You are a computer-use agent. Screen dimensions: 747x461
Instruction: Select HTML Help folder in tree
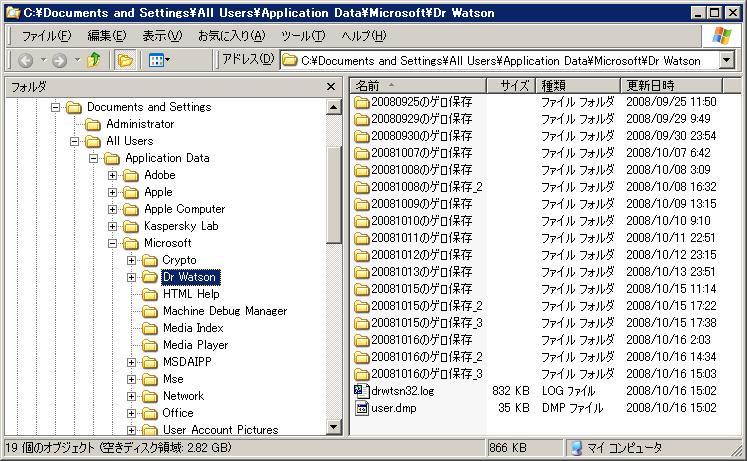[191, 294]
